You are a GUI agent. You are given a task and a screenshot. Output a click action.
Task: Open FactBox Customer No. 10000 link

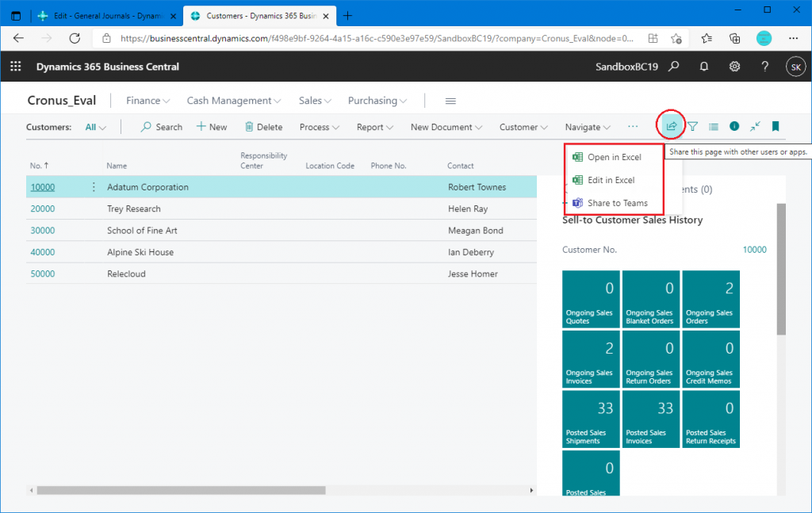[x=755, y=250]
